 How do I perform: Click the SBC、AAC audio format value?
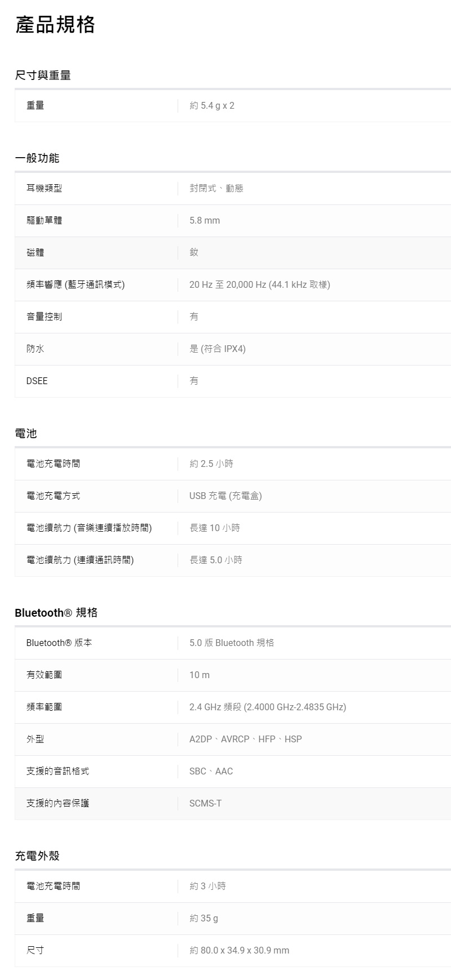[211, 771]
